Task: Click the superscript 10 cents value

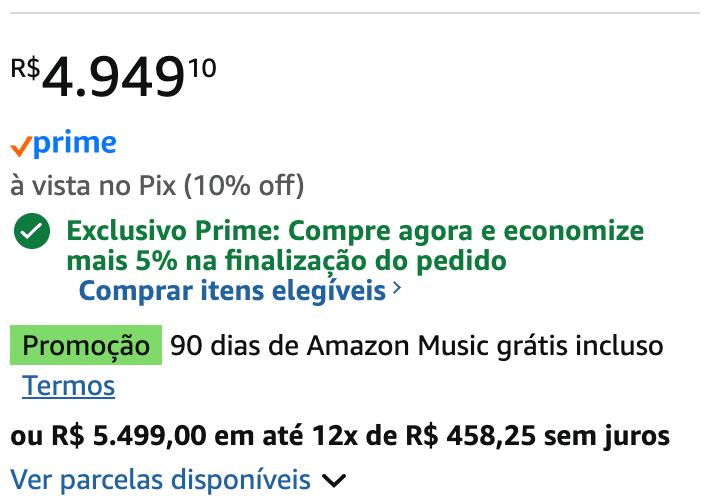Action: click(x=201, y=67)
